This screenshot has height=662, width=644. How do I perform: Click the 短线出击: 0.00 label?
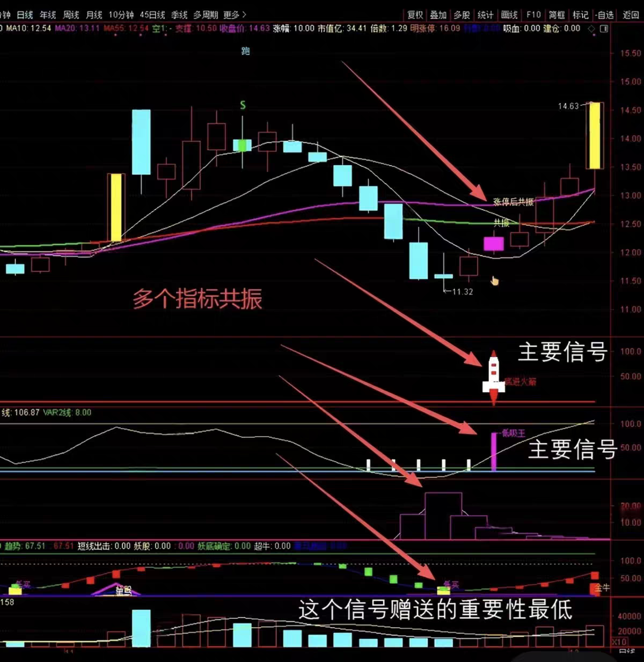click(104, 546)
